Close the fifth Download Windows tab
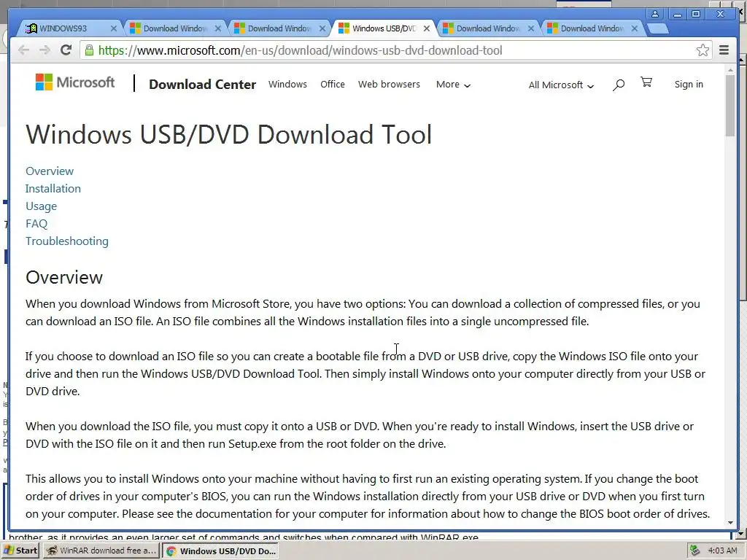This screenshot has height=560, width=747. (x=531, y=28)
